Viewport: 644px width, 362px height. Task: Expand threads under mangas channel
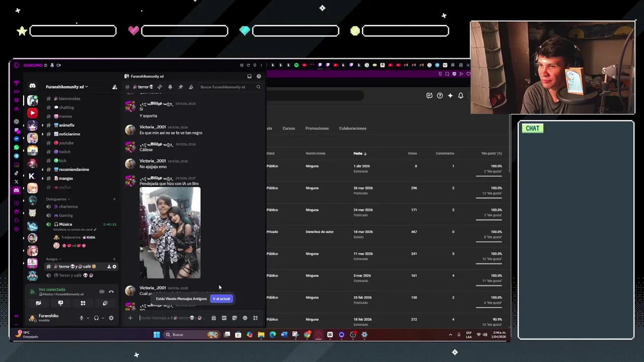[x=42, y=178]
